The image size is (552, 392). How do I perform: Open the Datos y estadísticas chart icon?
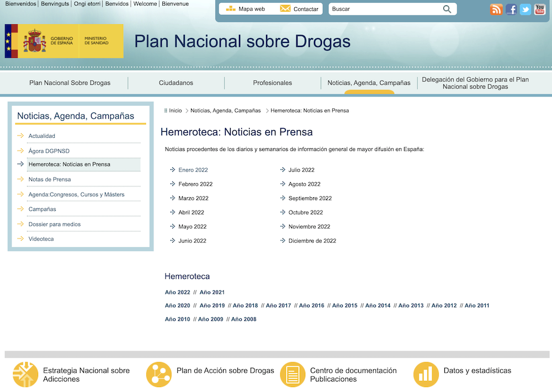click(x=426, y=374)
